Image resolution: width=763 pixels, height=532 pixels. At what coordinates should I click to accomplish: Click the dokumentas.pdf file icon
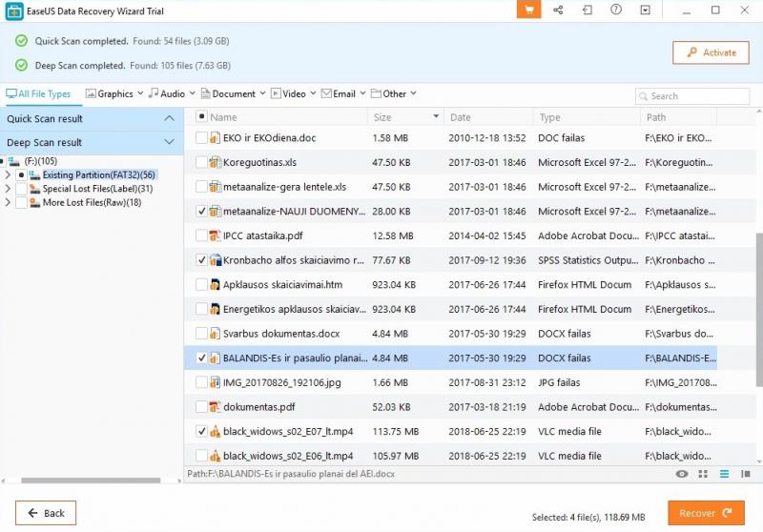point(215,407)
